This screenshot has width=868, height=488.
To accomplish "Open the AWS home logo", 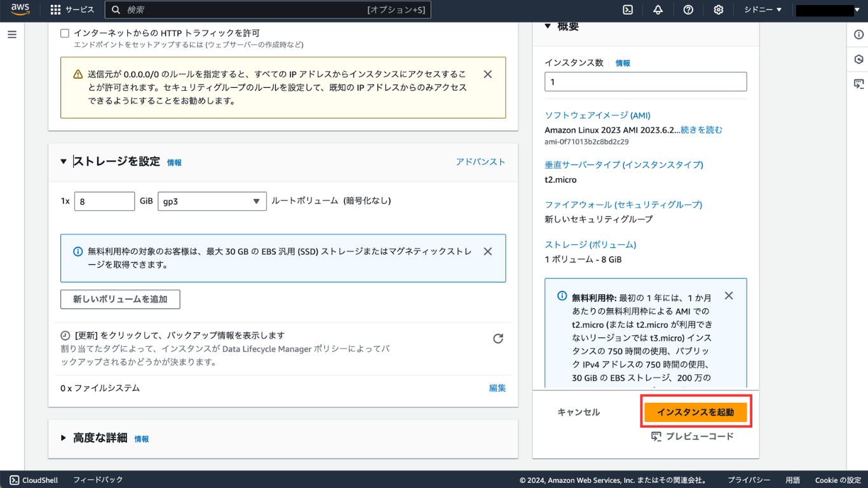I will (20, 10).
